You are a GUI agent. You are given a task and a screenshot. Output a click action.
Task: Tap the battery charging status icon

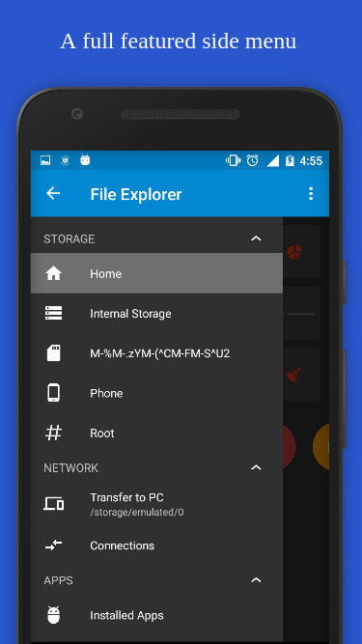pos(290,160)
